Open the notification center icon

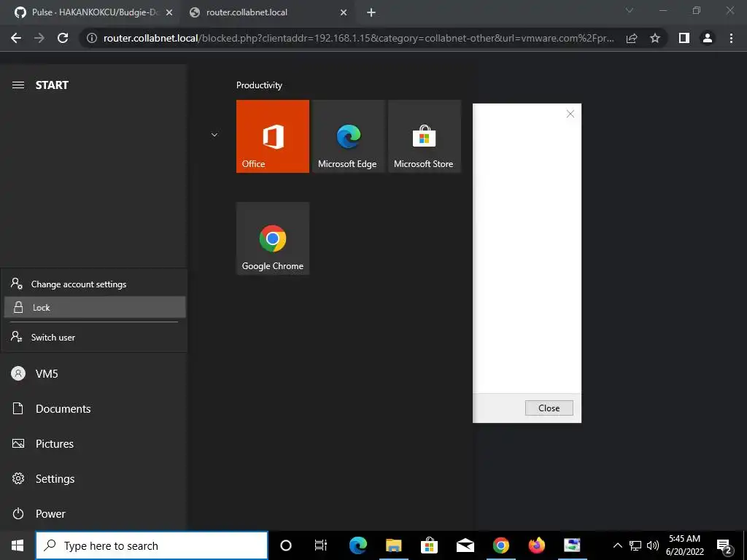(724, 545)
